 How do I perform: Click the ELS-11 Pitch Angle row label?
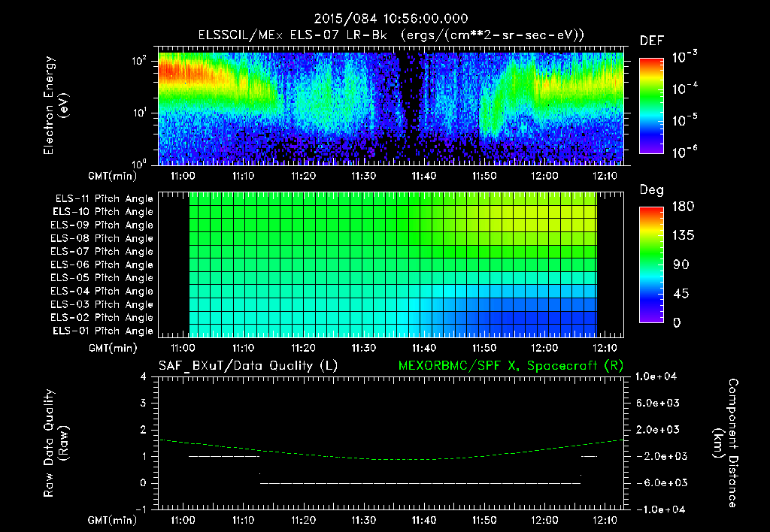[104, 199]
